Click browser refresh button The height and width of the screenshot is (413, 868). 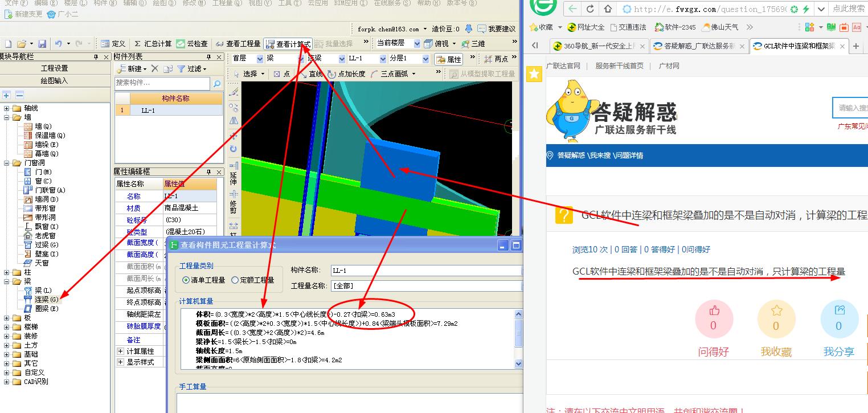(590, 9)
